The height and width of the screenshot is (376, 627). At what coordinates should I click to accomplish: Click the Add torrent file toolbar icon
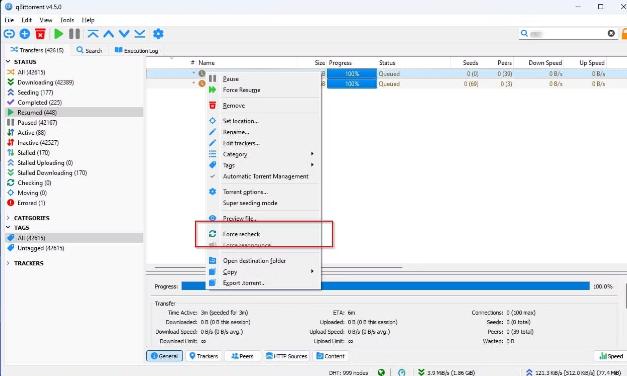pos(25,34)
